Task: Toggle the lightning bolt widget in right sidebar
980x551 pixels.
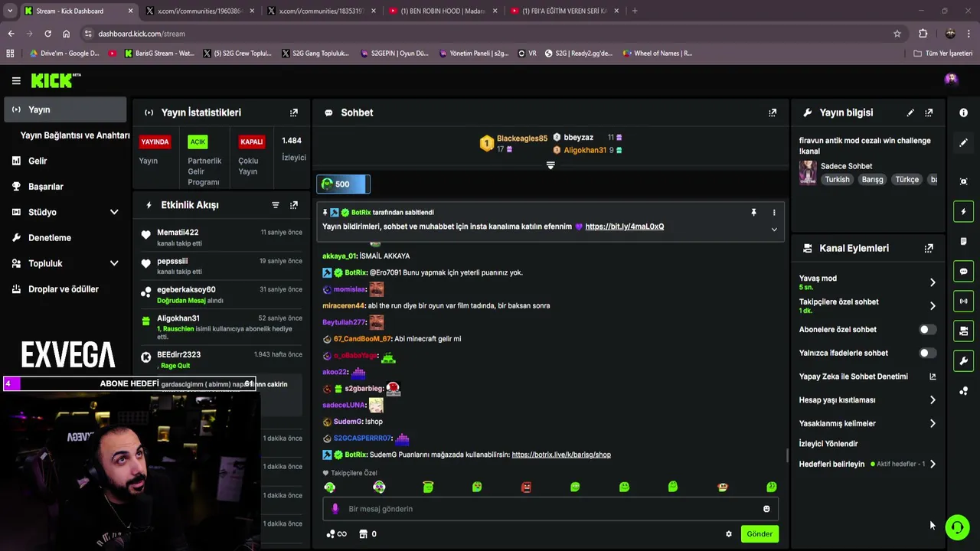Action: point(963,211)
